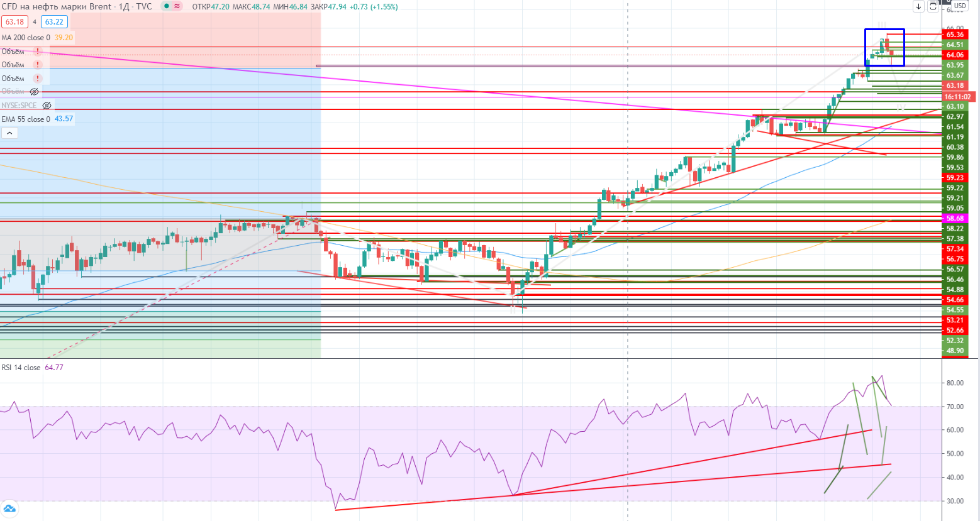Click the blue 63.22 buy price button
Viewport: 980px width, 521px height.
tap(54, 22)
